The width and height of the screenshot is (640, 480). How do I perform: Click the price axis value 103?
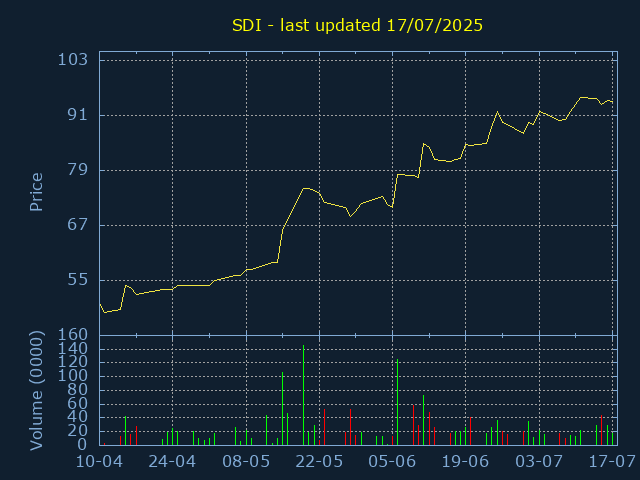pyautogui.click(x=73, y=60)
